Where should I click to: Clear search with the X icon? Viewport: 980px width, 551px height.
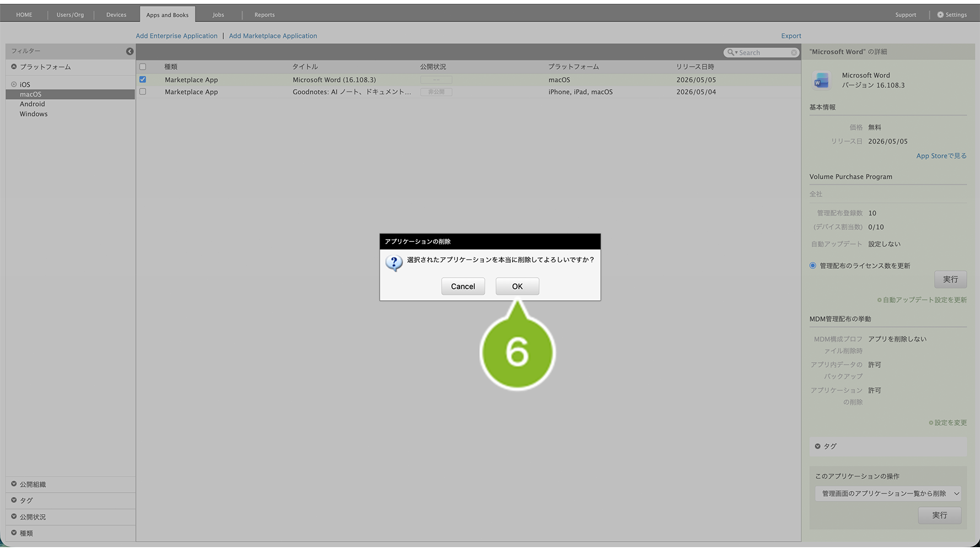click(794, 52)
